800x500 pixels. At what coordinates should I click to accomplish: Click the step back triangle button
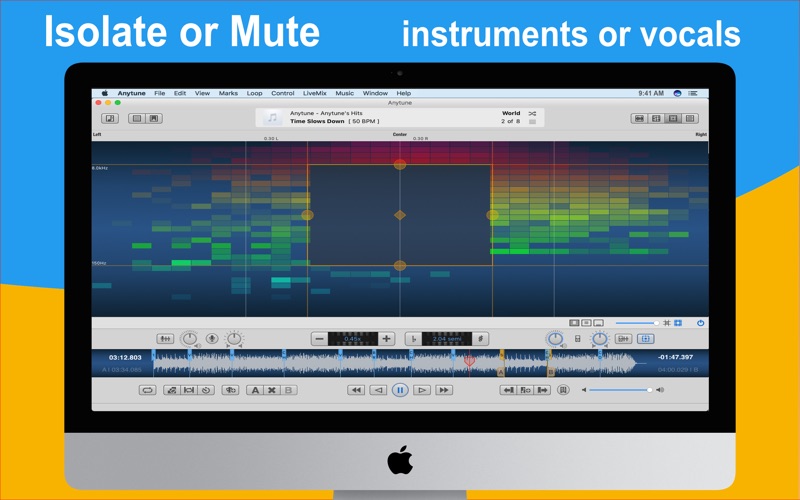pyautogui.click(x=378, y=390)
